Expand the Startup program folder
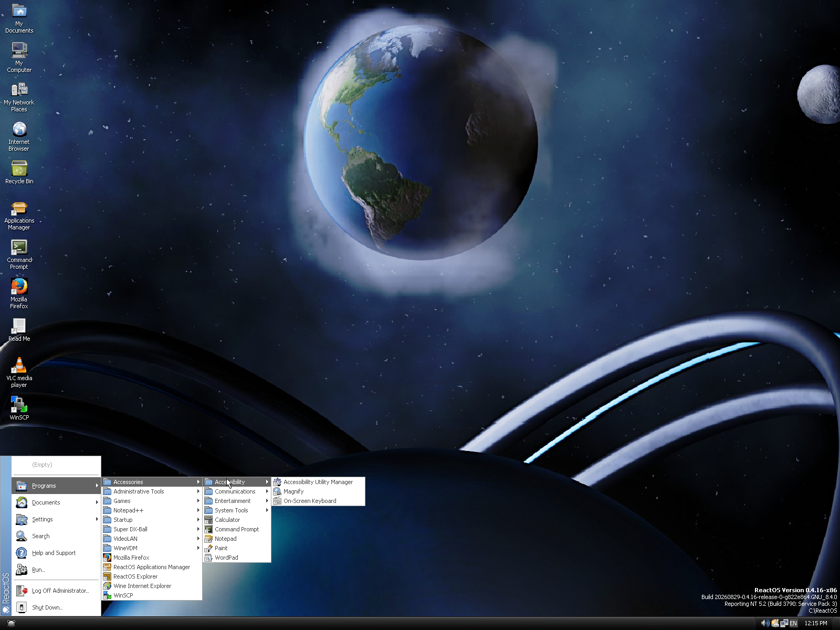 (x=152, y=520)
